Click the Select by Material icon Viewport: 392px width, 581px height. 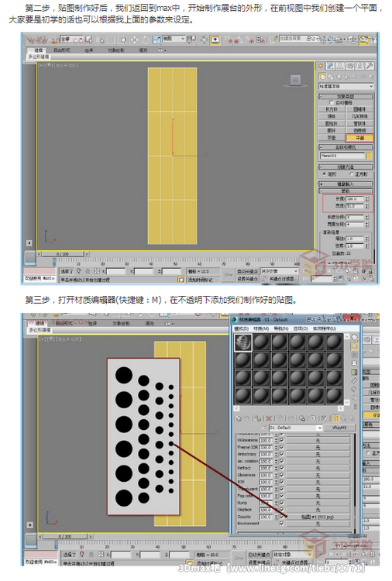355,397
